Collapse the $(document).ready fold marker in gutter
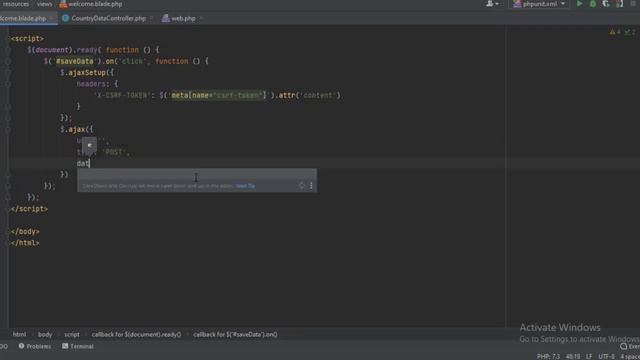640x360 pixels. (7, 50)
